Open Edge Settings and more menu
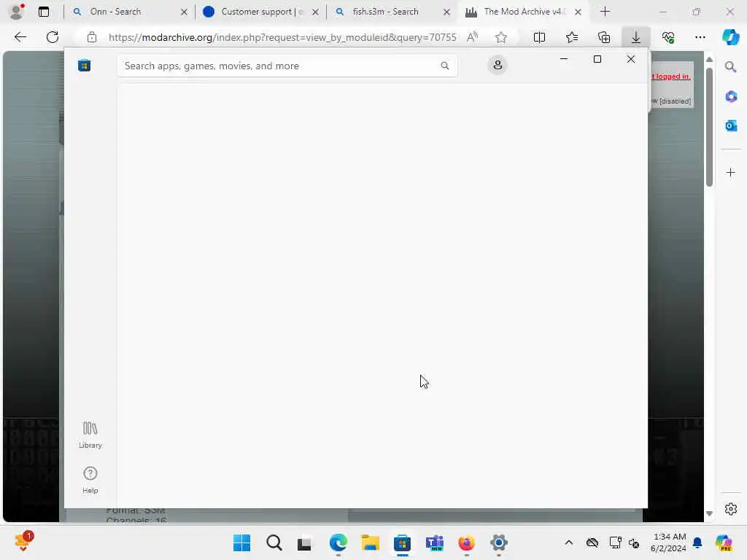Viewport: 747px width, 560px height. (x=700, y=37)
